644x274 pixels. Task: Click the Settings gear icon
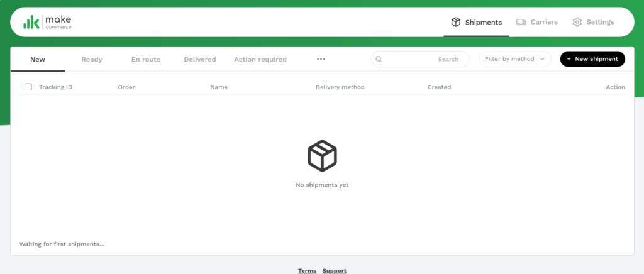pos(577,22)
